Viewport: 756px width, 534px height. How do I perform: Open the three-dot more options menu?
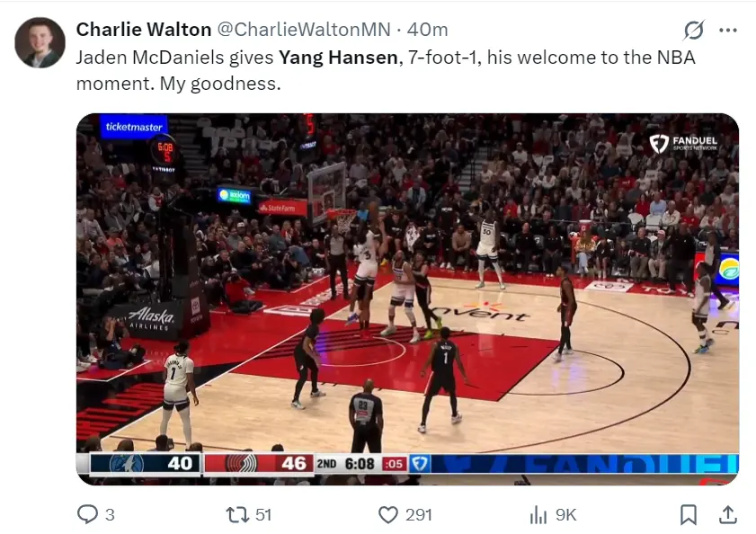[728, 30]
